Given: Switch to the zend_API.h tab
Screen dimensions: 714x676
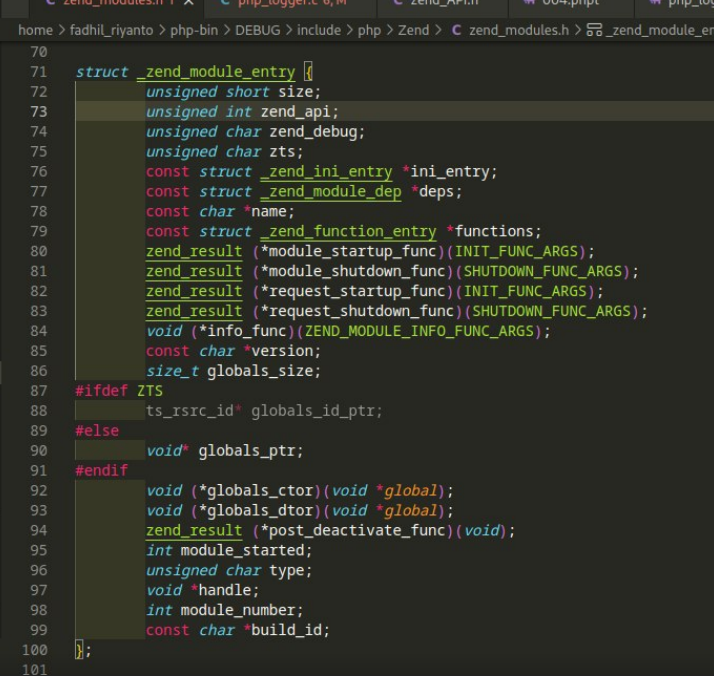Looking at the screenshot, I should (446, 3).
